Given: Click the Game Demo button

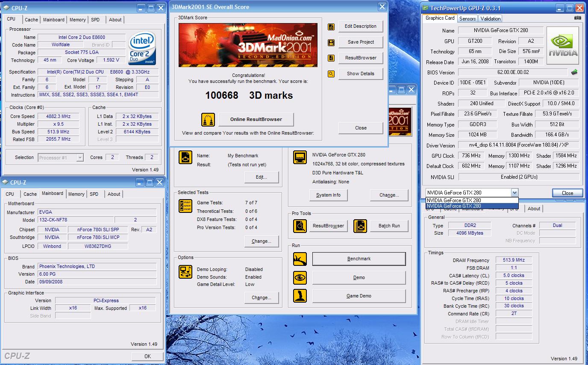Looking at the screenshot, I should 359,296.
